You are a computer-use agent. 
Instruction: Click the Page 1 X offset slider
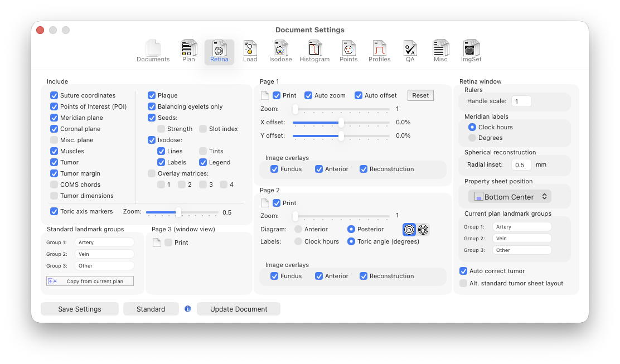(341, 122)
